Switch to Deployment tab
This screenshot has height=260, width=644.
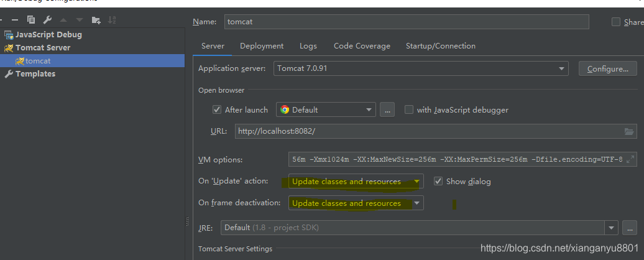coord(262,46)
